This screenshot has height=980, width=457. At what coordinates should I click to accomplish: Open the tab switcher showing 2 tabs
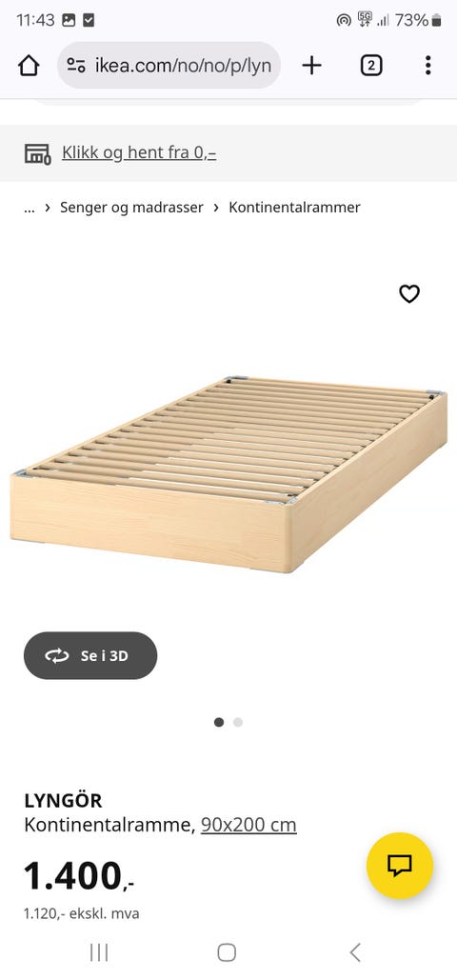point(371,65)
